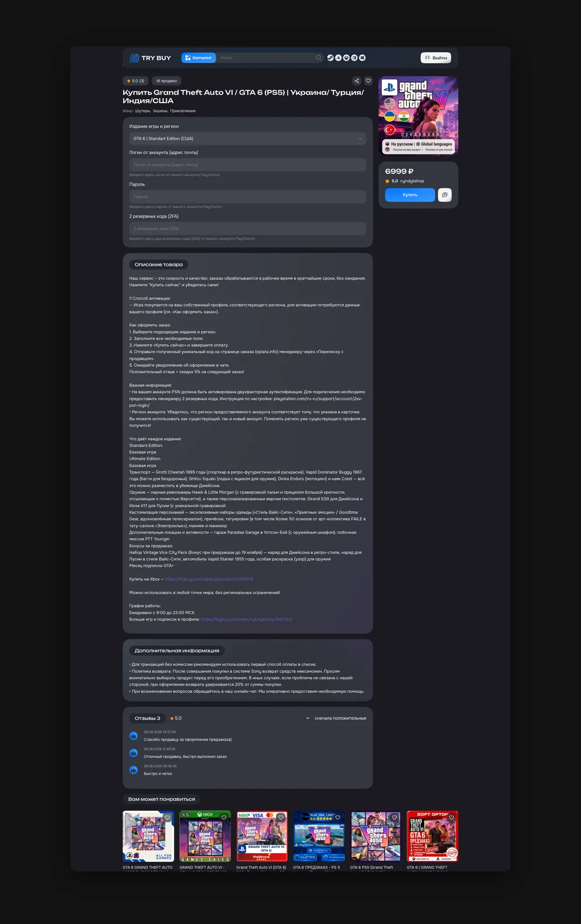Click the Приключения genre link

coord(183,111)
